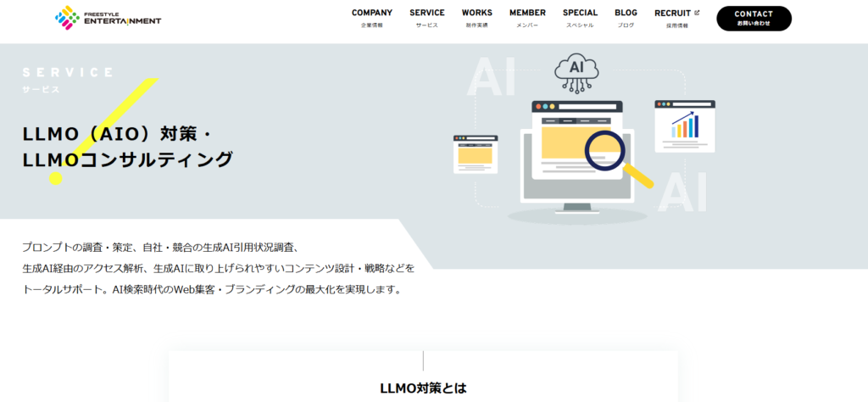Image resolution: width=868 pixels, height=402 pixels.
Task: Click the Freestyle Entertainment logo
Action: click(108, 18)
